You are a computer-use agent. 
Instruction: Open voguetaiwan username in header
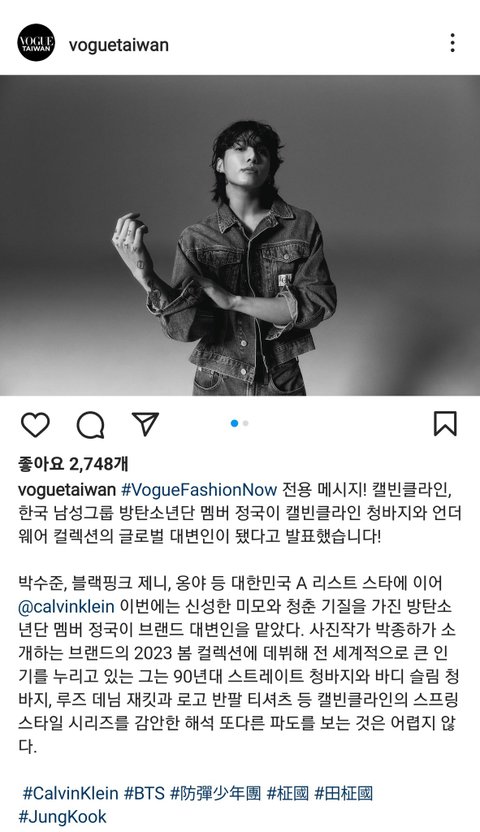pos(119,45)
